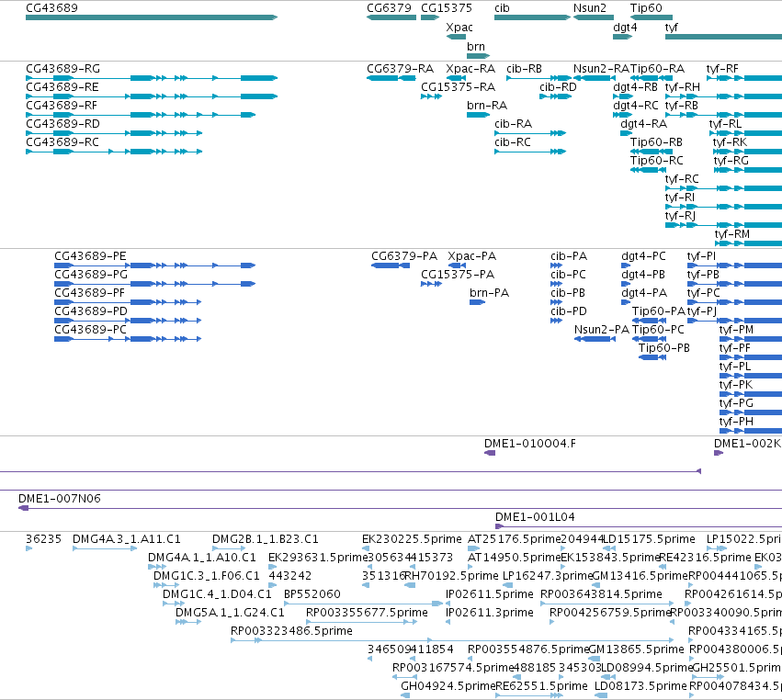Click the cib-RA transcript
The height and width of the screenshot is (700, 782).
530,133
